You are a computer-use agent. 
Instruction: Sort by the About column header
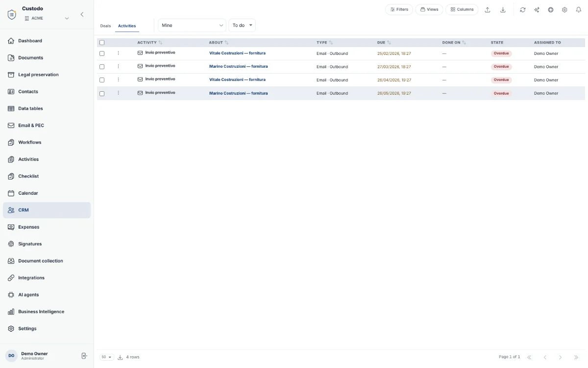click(x=219, y=43)
